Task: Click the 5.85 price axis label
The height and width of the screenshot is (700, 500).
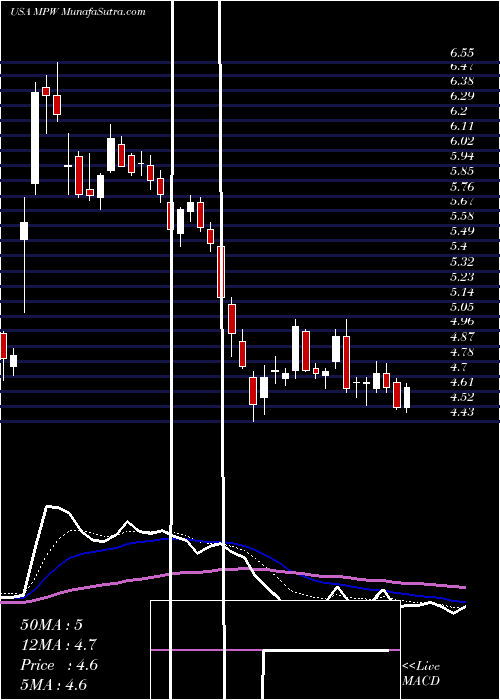Action: (x=462, y=171)
